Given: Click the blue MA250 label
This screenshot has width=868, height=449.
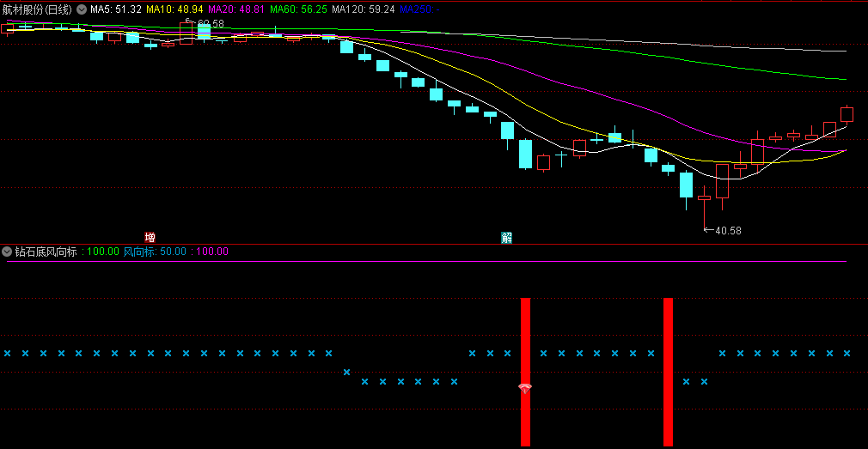Looking at the screenshot, I should (419, 9).
